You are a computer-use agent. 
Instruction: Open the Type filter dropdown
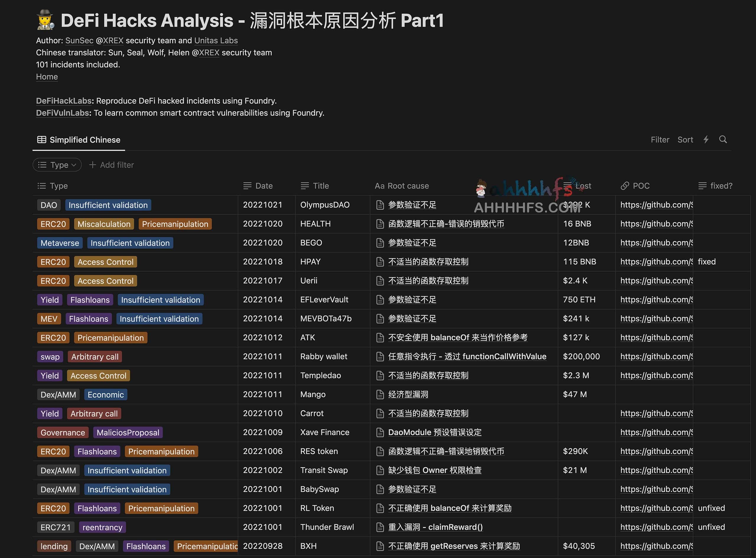[57, 165]
